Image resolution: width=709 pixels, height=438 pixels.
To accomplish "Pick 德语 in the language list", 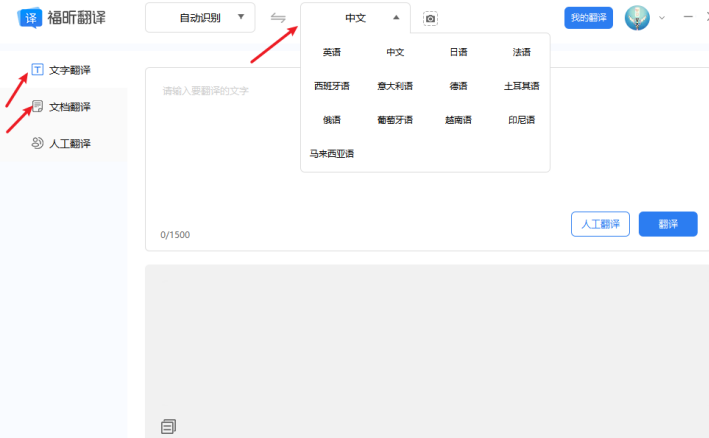I will tap(458, 86).
